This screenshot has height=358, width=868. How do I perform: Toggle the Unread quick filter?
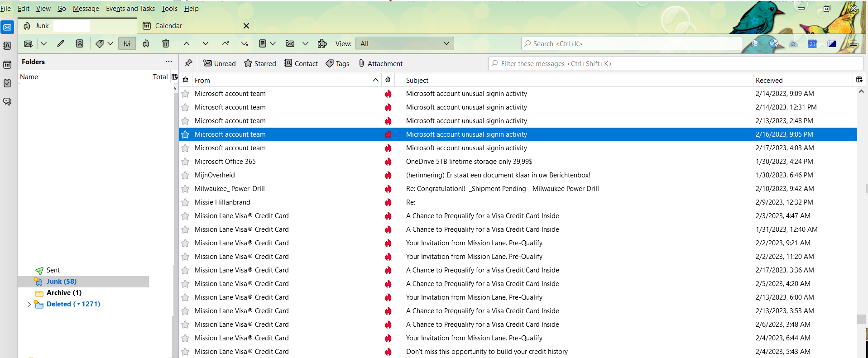tap(220, 63)
